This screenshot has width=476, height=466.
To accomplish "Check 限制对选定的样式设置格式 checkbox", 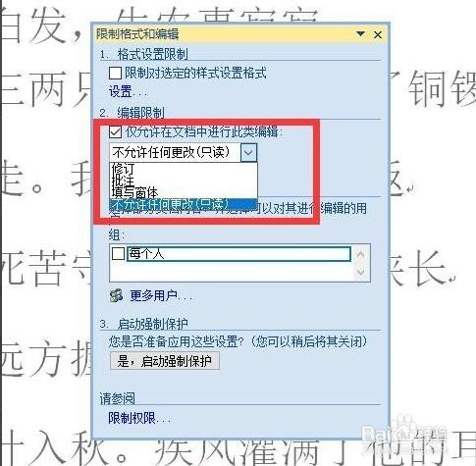I will (115, 73).
